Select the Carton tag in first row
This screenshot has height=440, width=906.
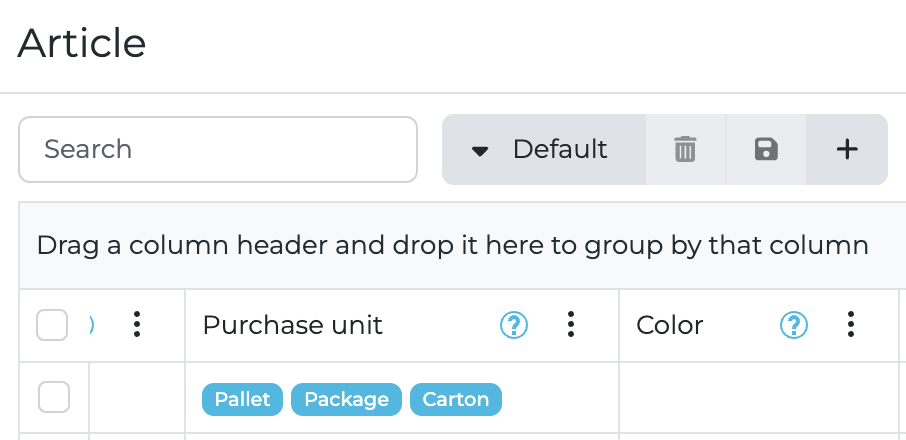pyautogui.click(x=455, y=400)
